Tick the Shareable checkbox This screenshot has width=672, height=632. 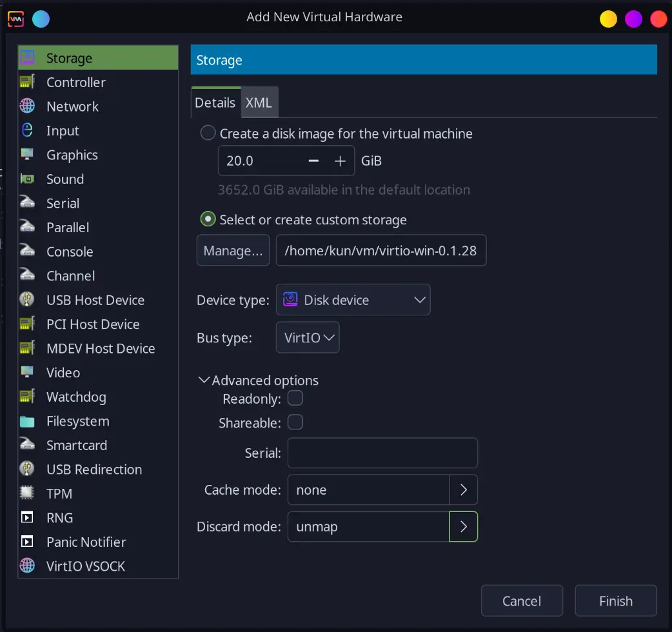295,422
